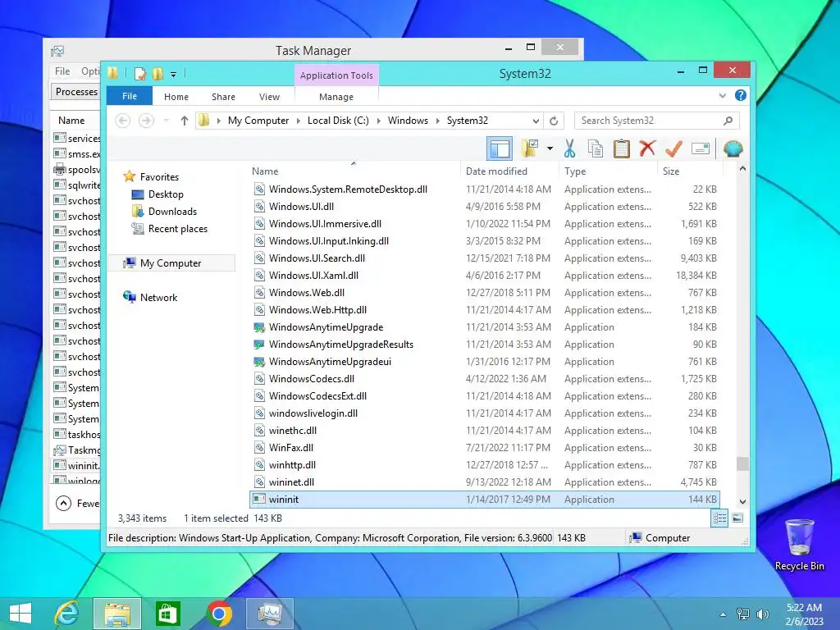This screenshot has width=840, height=630.
Task: Click the Forward navigation arrow
Action: coord(146,121)
